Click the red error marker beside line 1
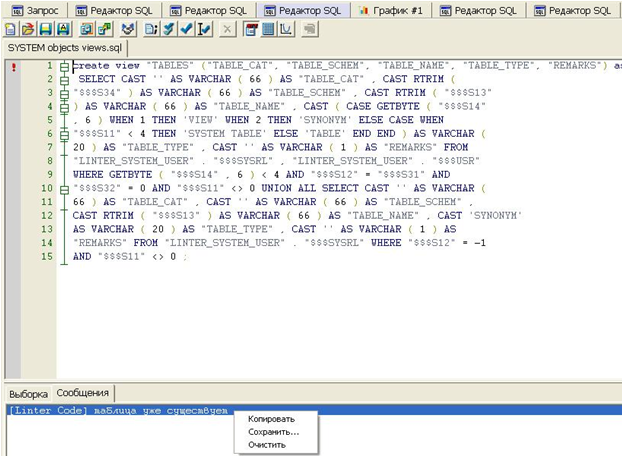Viewport: 622px width, 457px height. pos(13,67)
